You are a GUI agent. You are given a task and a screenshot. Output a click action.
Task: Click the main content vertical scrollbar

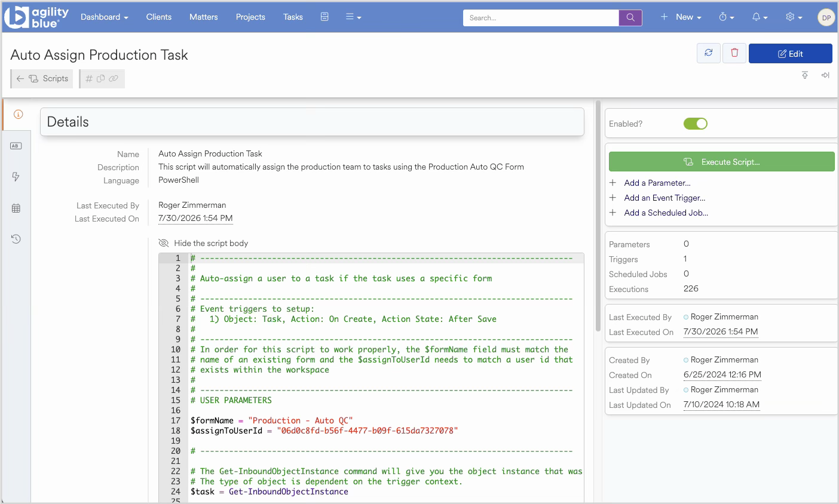(598, 216)
